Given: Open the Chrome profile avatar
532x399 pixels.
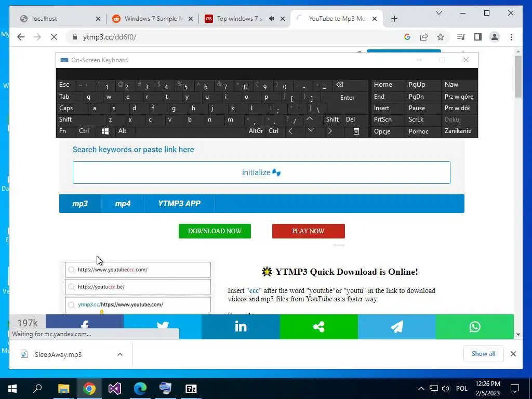Looking at the screenshot, I should tap(495, 37).
